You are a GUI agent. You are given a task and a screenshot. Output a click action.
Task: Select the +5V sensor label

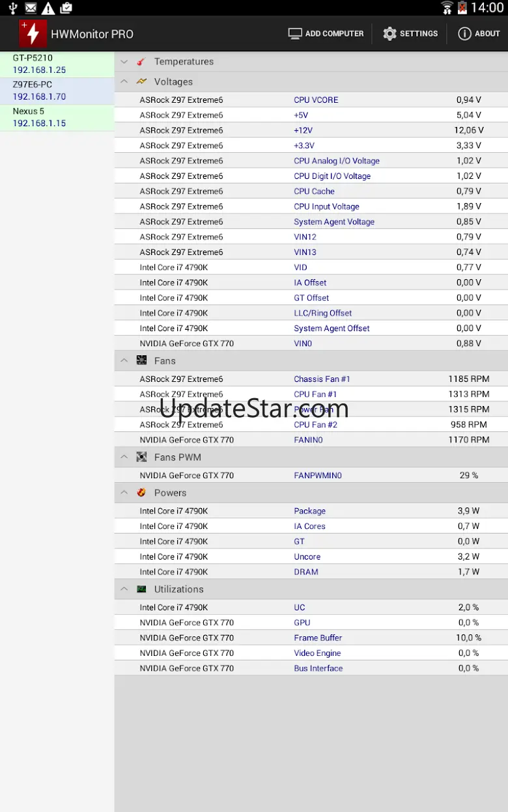click(301, 115)
